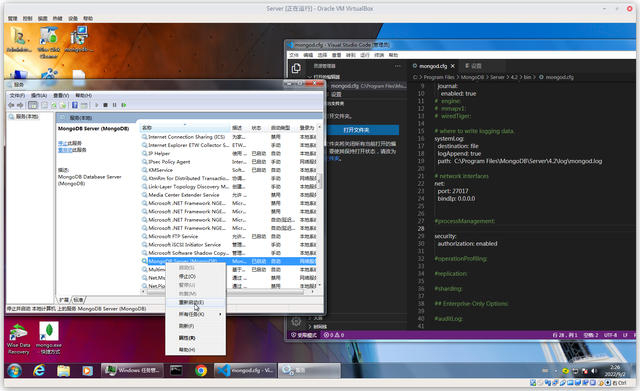
Task: Select Microsoft iSCSI Initiator Service row
Action: pos(229,245)
